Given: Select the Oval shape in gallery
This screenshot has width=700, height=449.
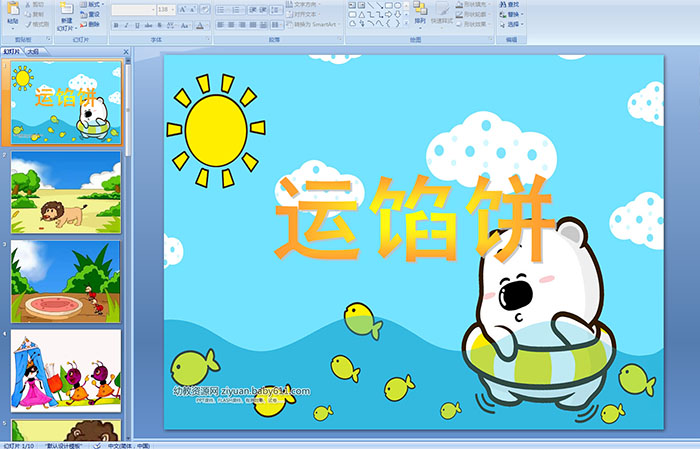Looking at the screenshot, I should (x=398, y=5).
